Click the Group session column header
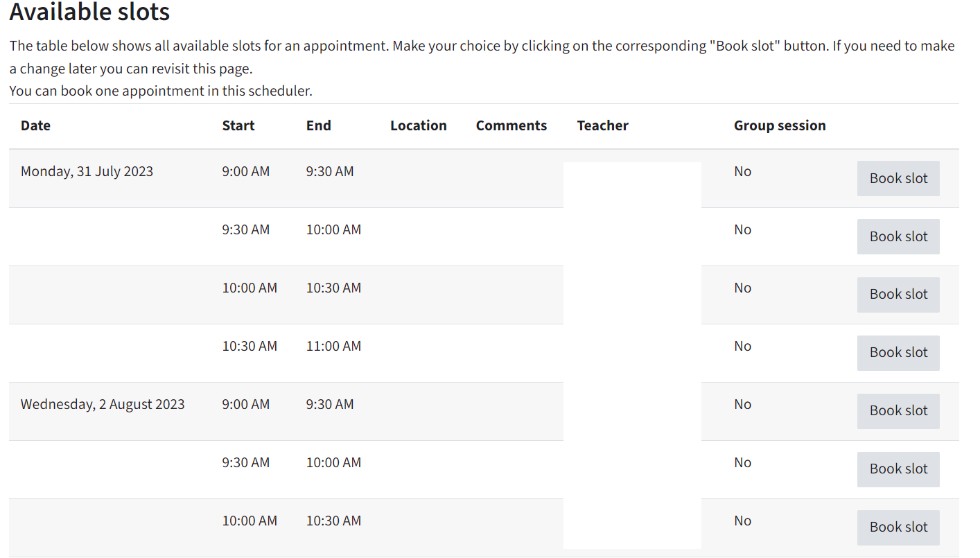This screenshot has width=980, height=558. point(780,125)
